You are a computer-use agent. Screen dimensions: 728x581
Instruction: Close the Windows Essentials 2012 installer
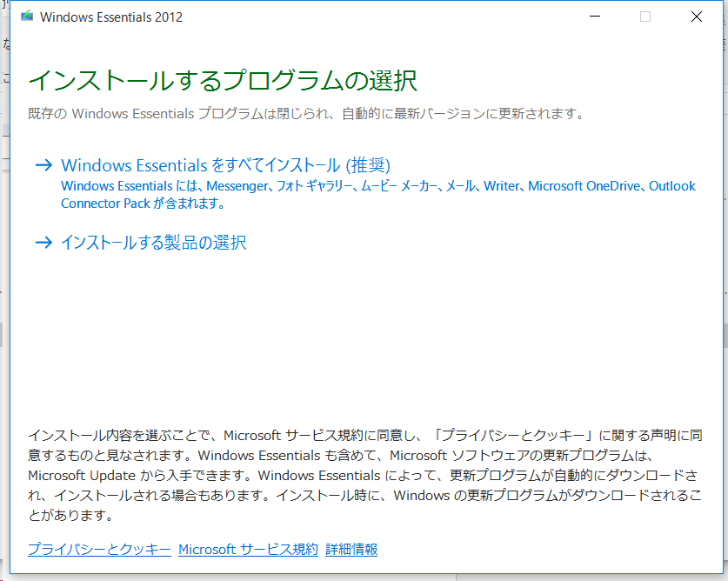pyautogui.click(x=696, y=17)
